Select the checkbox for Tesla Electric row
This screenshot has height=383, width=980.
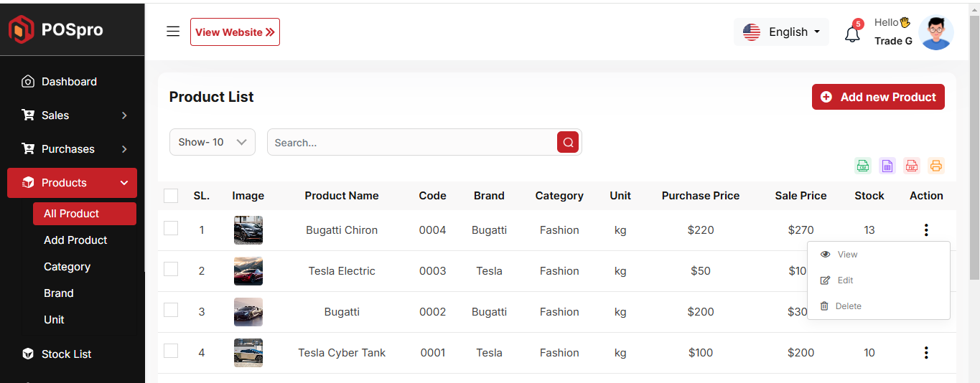pyautogui.click(x=171, y=269)
